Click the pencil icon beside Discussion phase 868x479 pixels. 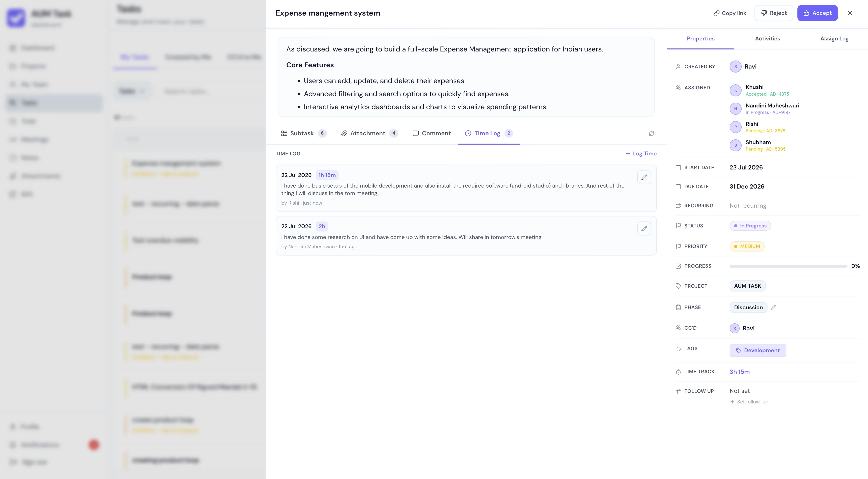(773, 307)
